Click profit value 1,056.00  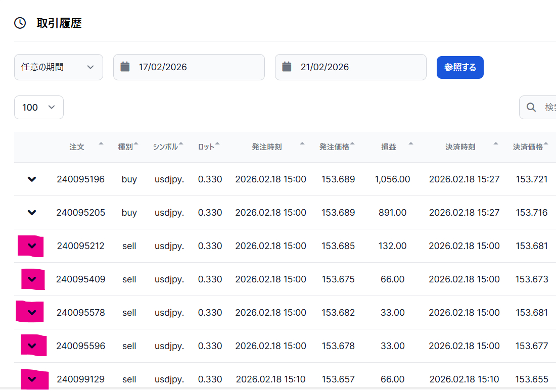tap(392, 179)
